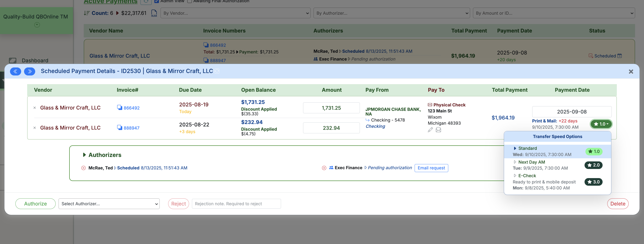
Task: Remove Exec Finance authorizer with red X
Action: [x=324, y=168]
